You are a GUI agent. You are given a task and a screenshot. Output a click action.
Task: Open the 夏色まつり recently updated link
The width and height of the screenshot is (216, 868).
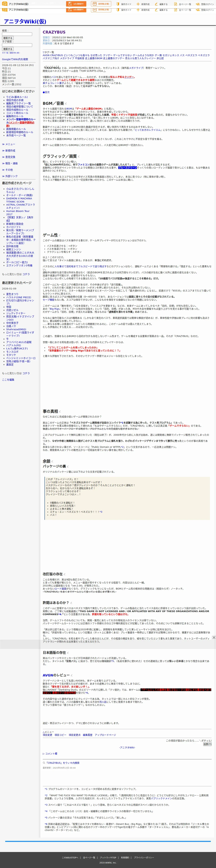pos(12,294)
